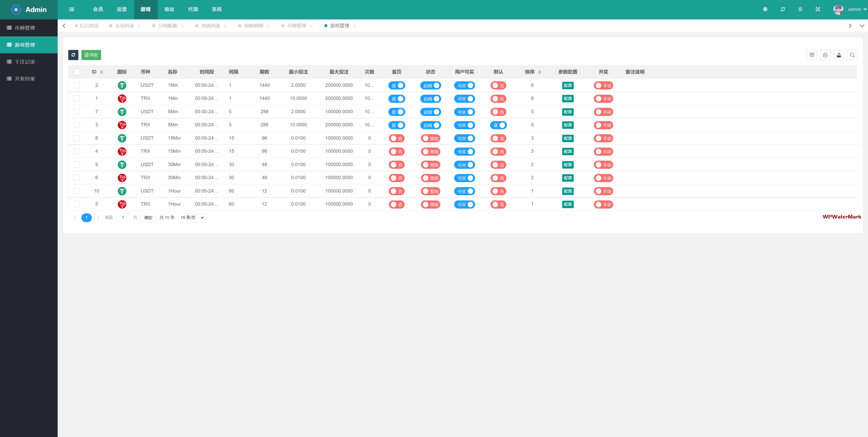Click the green 导出 export button

[x=91, y=55]
